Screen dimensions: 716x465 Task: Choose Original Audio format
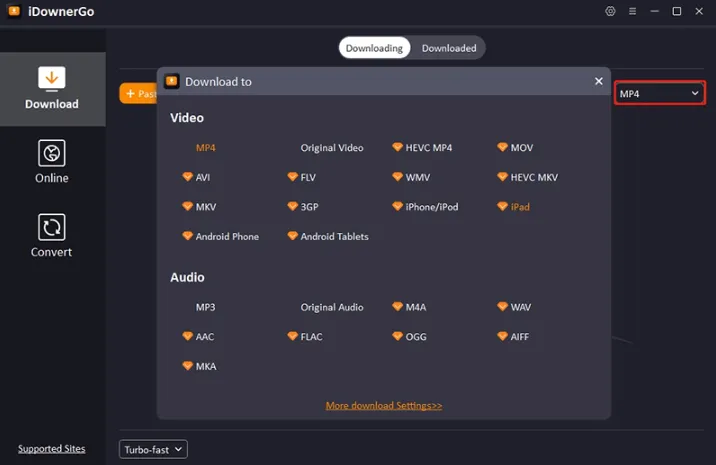coord(332,307)
